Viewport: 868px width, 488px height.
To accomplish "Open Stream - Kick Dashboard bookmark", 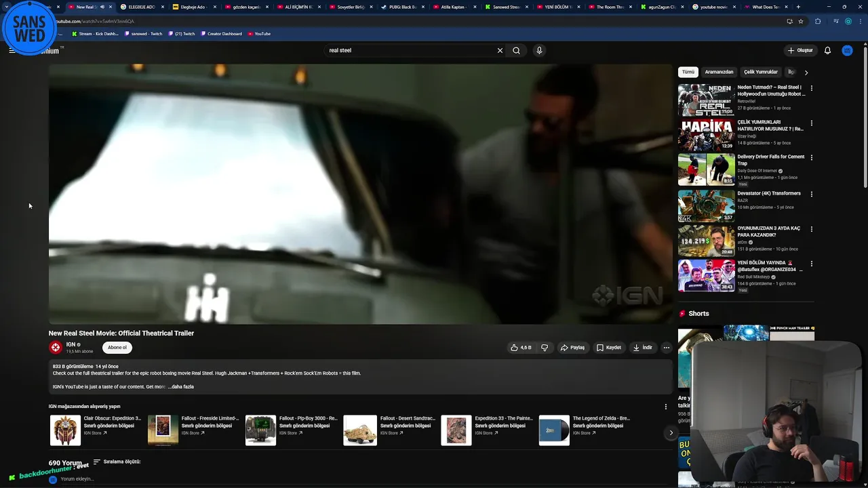I will pyautogui.click(x=95, y=34).
